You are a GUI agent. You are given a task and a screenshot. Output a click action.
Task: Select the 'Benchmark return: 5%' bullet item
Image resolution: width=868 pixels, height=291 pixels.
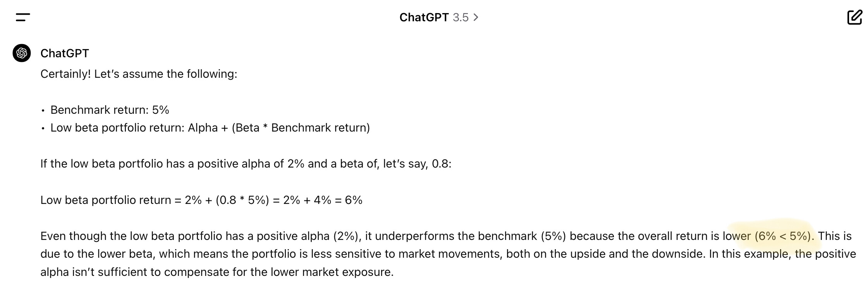point(110,110)
